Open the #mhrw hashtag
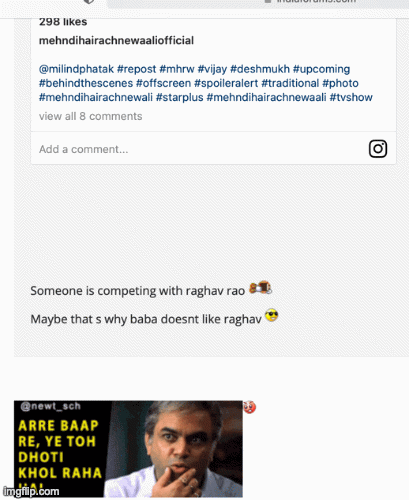This screenshot has height=500, width=409. 177,69
